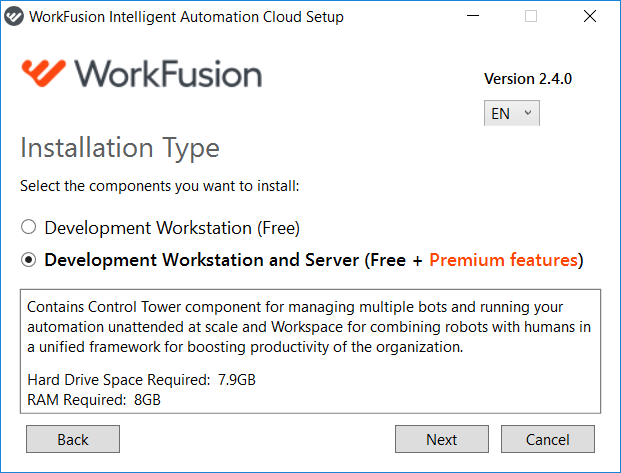Click the Installation Type heading
The width and height of the screenshot is (621, 473).
[x=120, y=148]
